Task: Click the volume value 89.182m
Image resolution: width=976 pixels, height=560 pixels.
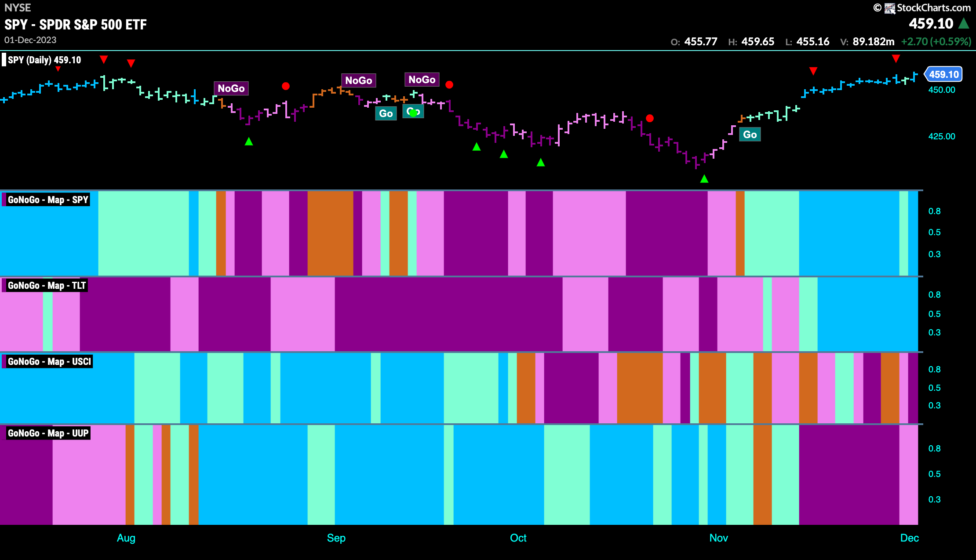Action: click(874, 42)
